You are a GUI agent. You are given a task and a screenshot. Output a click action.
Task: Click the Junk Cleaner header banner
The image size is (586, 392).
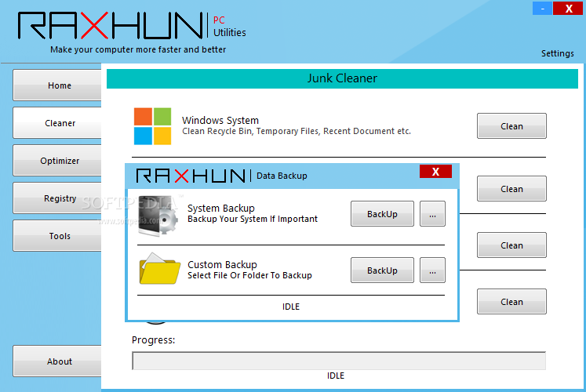[x=342, y=78]
